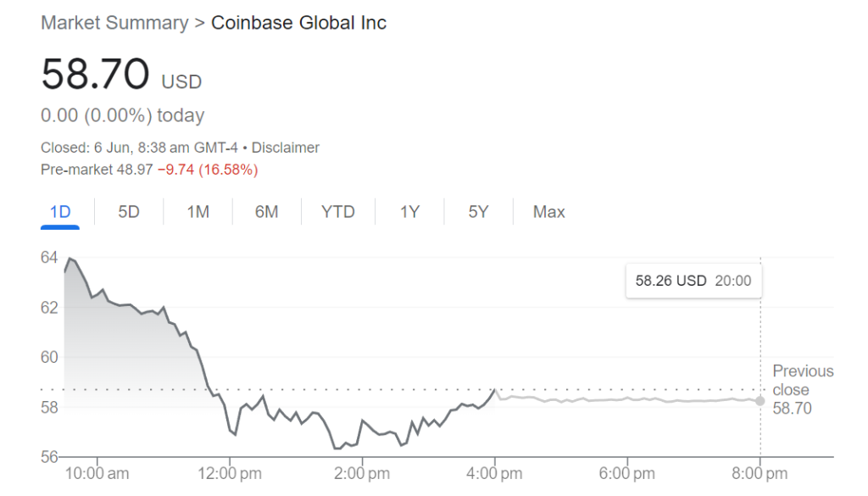Open the Max chart history
Viewport: 868px width, 496px height.
(548, 212)
